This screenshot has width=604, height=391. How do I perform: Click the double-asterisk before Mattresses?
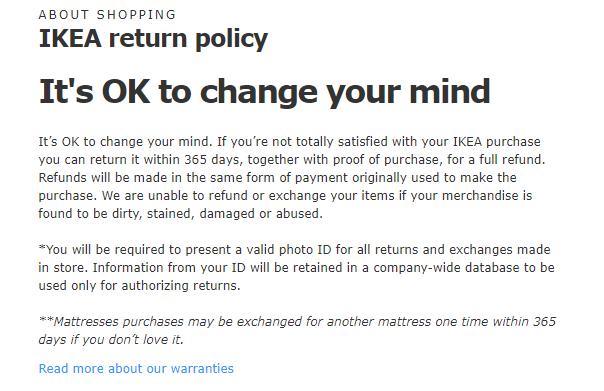[45, 321]
